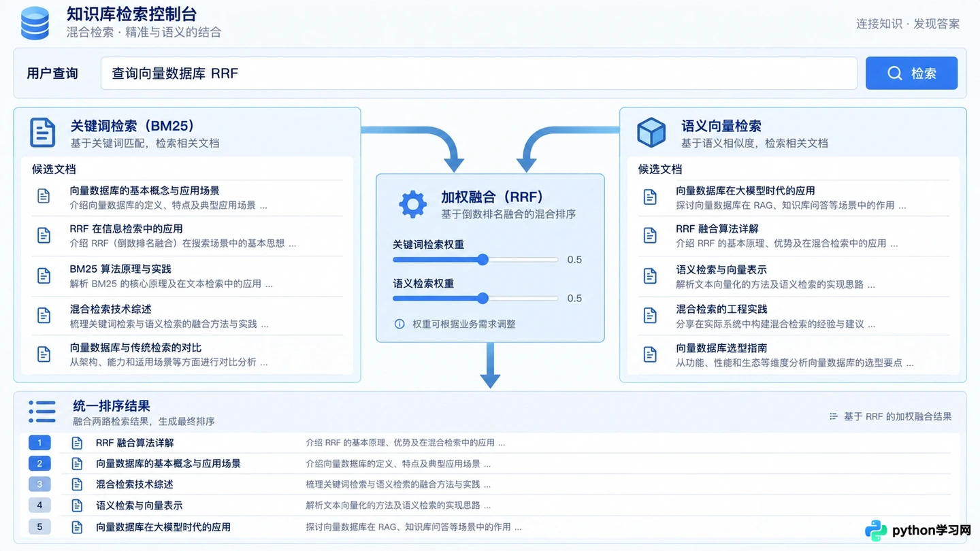Click the list icon beside 基于 RRF 的加权融合结果

[x=833, y=416]
